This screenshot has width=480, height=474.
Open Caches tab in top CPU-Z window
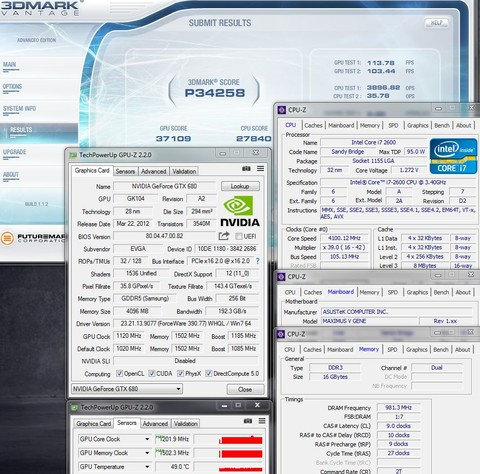tap(313, 126)
